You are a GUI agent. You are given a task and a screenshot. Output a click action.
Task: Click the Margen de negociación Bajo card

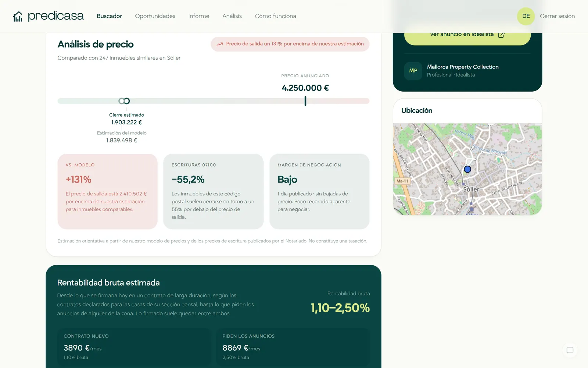click(x=319, y=191)
